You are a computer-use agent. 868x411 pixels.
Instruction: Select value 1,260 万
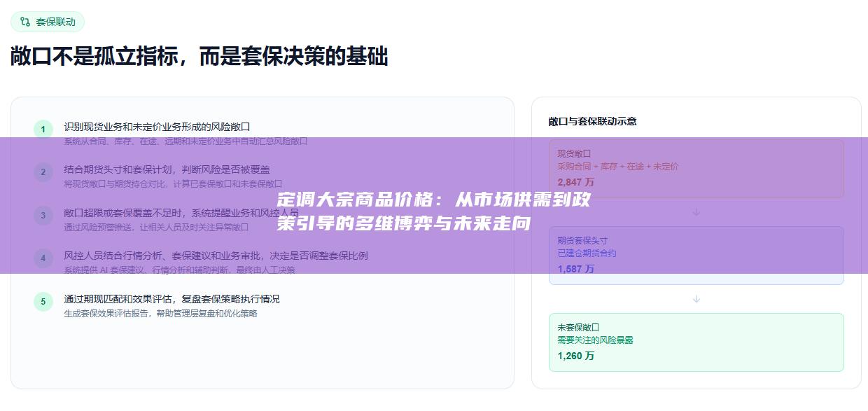coord(575,356)
